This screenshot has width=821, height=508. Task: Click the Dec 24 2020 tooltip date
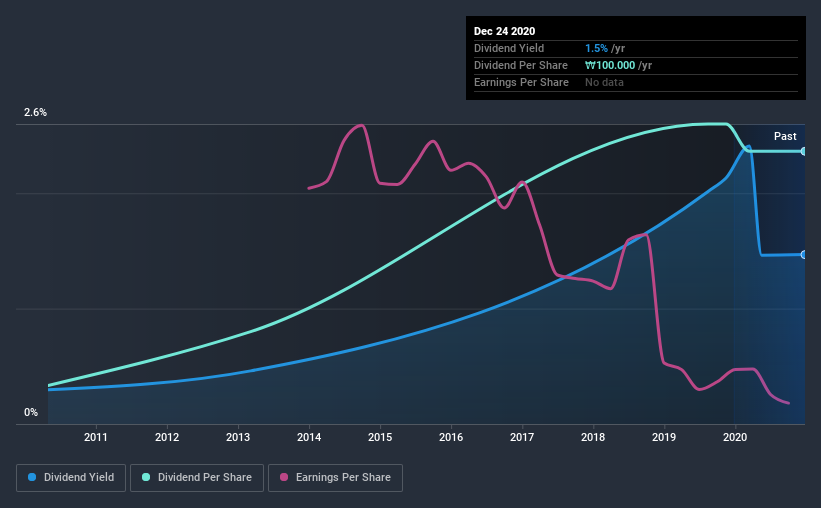[x=504, y=31]
